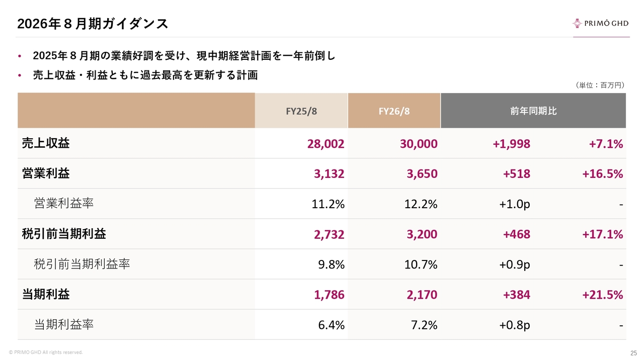
Task: Select the 当期利益率 row label
Action: pyautogui.click(x=64, y=324)
